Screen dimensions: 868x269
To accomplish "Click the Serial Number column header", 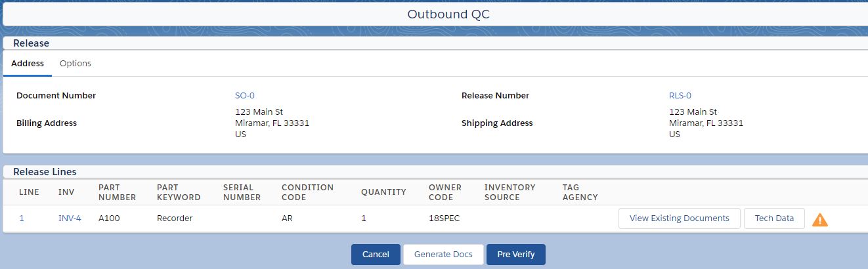I will tap(242, 192).
